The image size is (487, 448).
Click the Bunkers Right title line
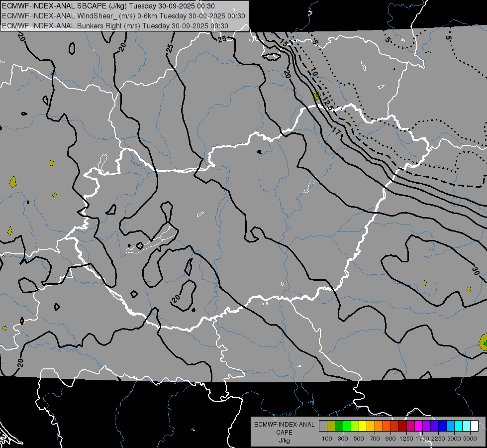tap(115, 26)
